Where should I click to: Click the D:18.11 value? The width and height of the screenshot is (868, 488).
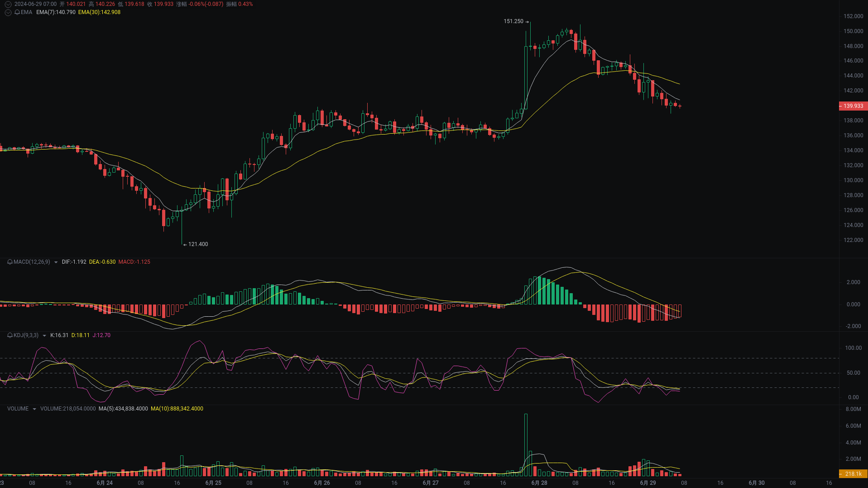point(81,335)
